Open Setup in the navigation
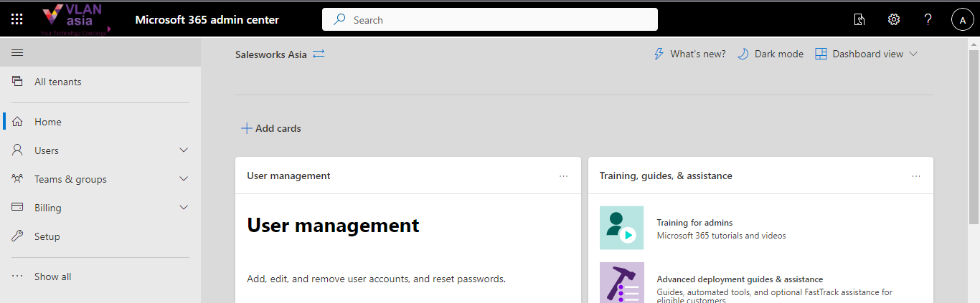The width and height of the screenshot is (980, 303). 100,236
